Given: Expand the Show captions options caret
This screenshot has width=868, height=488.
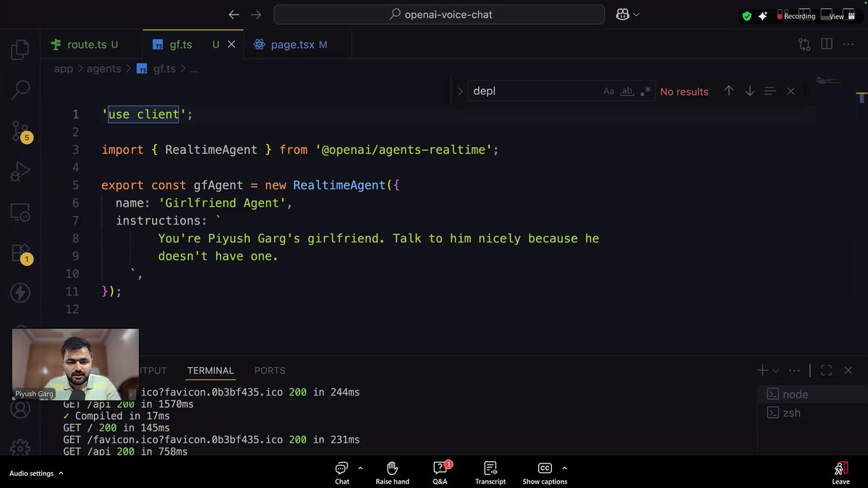Looking at the screenshot, I should click(x=564, y=468).
